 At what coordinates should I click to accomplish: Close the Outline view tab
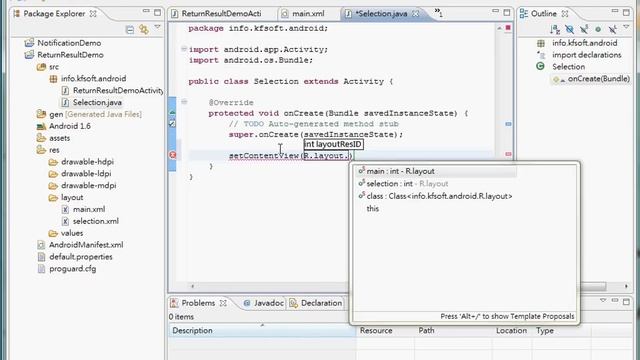click(565, 13)
